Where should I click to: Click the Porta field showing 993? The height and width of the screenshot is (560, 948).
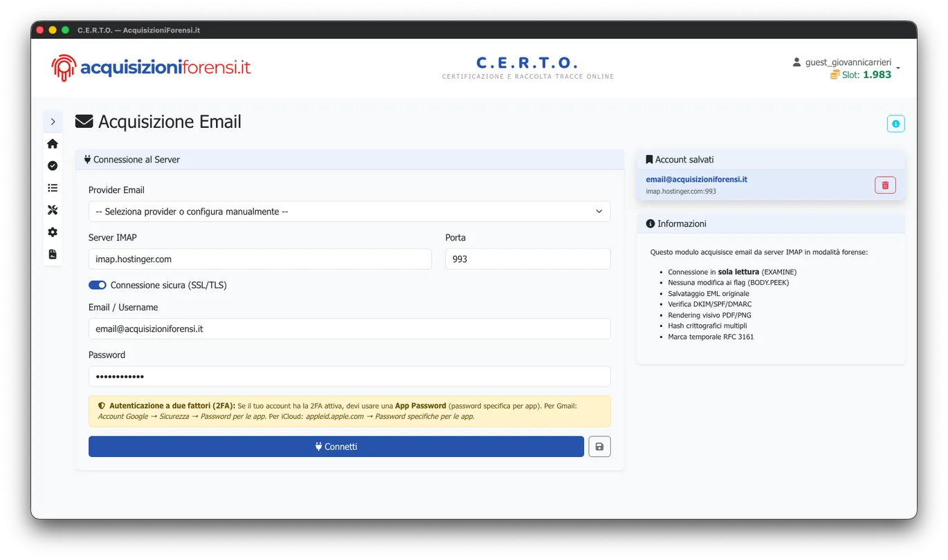coord(527,259)
